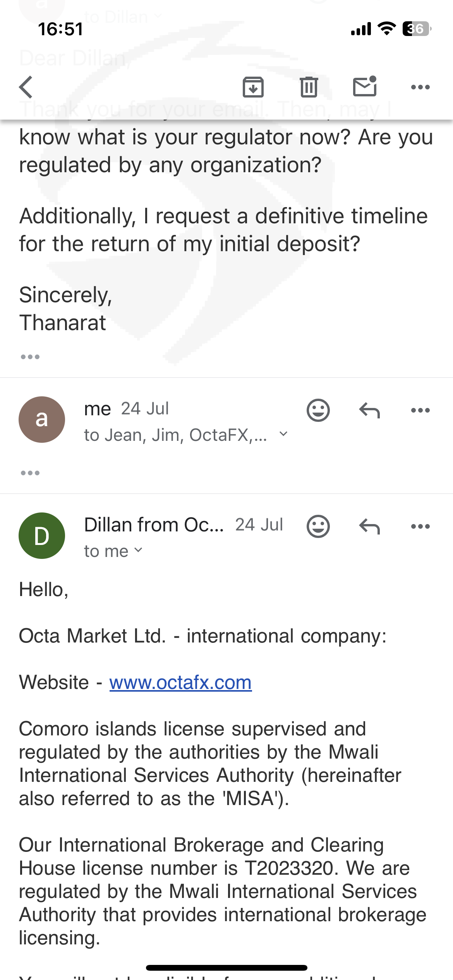453x980 pixels.
Task: Mark the conversation as unread
Action: 365,86
